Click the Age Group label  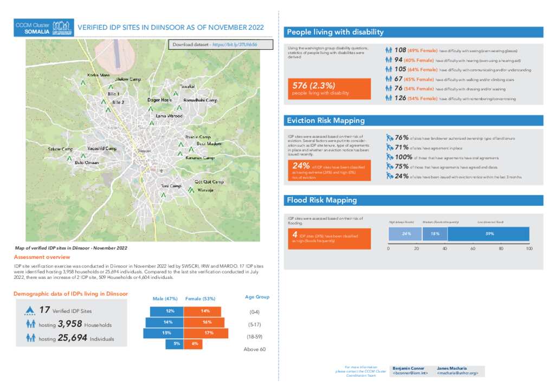257,297
